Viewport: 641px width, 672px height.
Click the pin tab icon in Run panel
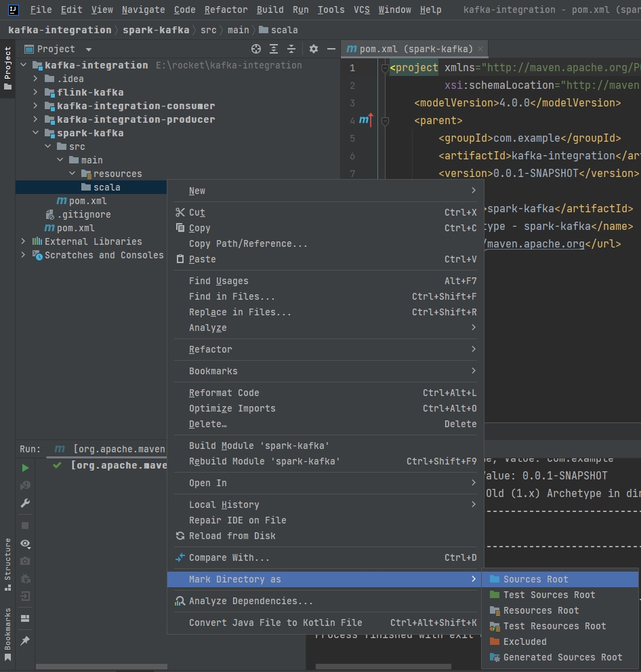[x=25, y=641]
